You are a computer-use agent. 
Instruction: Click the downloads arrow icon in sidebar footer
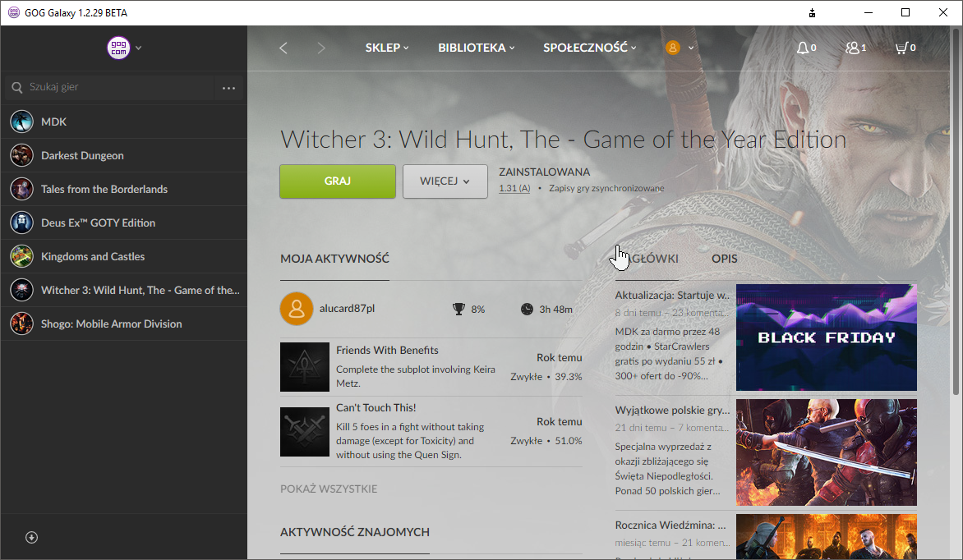(32, 537)
